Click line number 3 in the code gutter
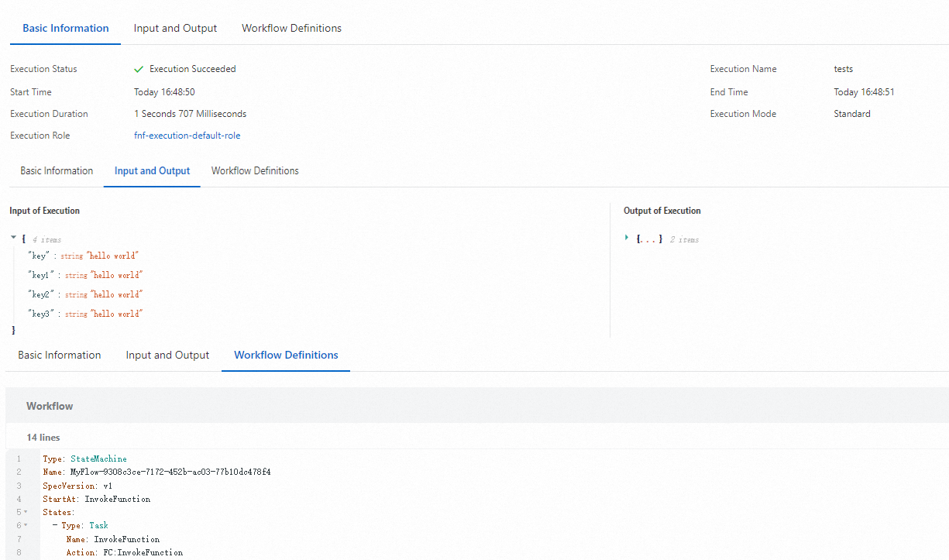This screenshot has height=560, width=949. click(19, 486)
